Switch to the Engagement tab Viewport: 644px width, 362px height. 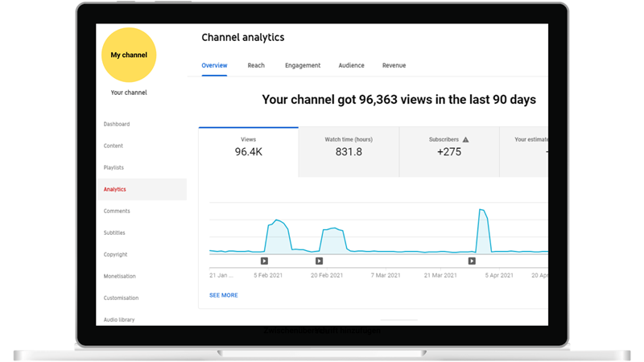303,65
